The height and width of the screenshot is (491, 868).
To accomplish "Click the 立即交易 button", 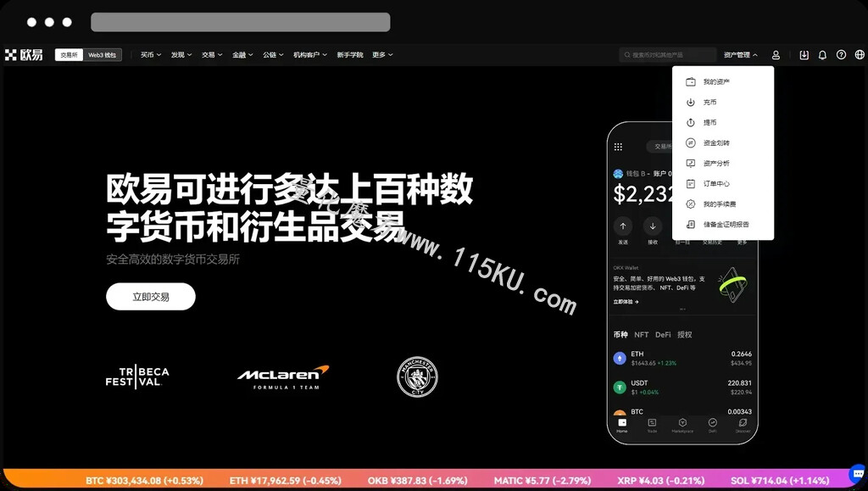I will click(x=151, y=297).
